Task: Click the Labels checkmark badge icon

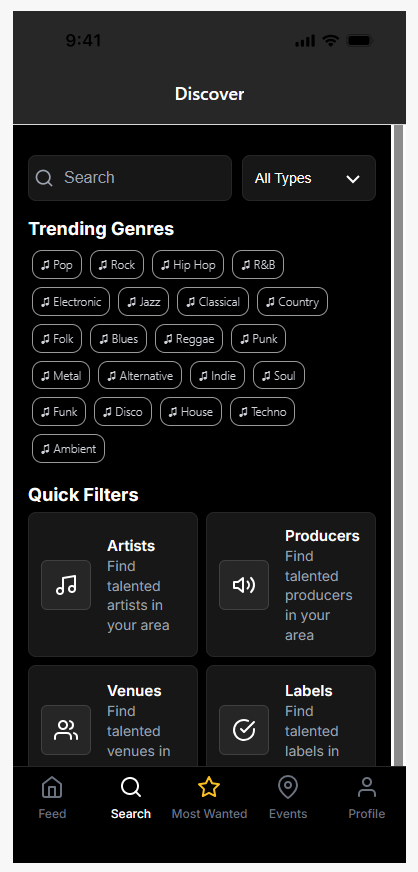Action: click(x=243, y=730)
